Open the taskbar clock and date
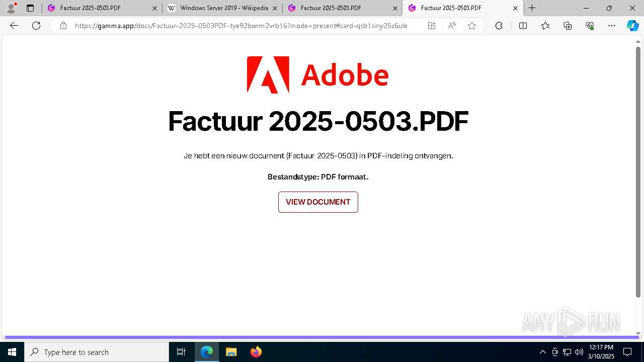 pos(601,352)
